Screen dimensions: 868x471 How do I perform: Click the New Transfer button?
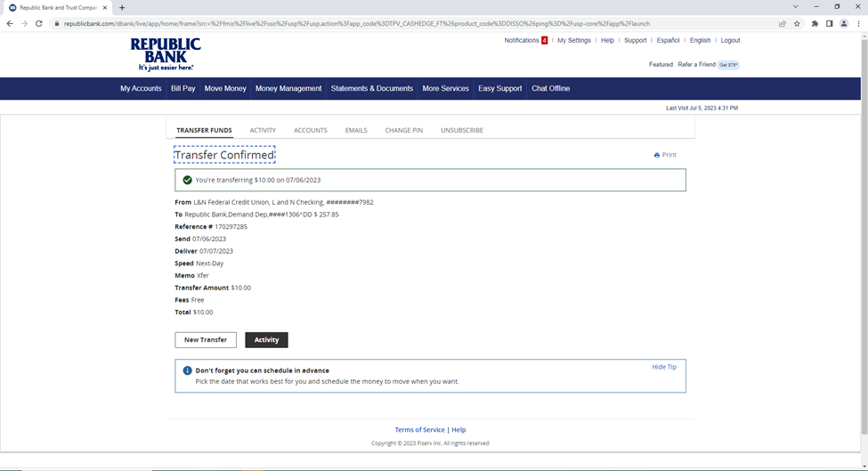[206, 340]
